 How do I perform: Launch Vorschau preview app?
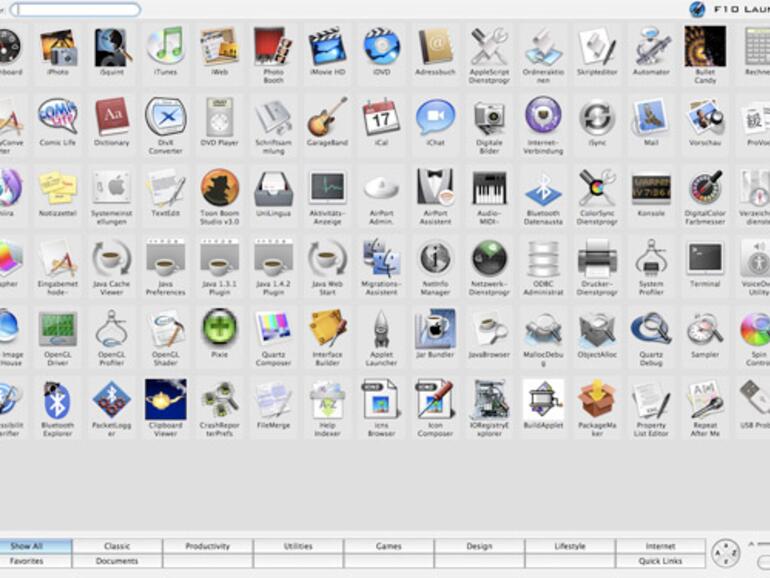[705, 117]
